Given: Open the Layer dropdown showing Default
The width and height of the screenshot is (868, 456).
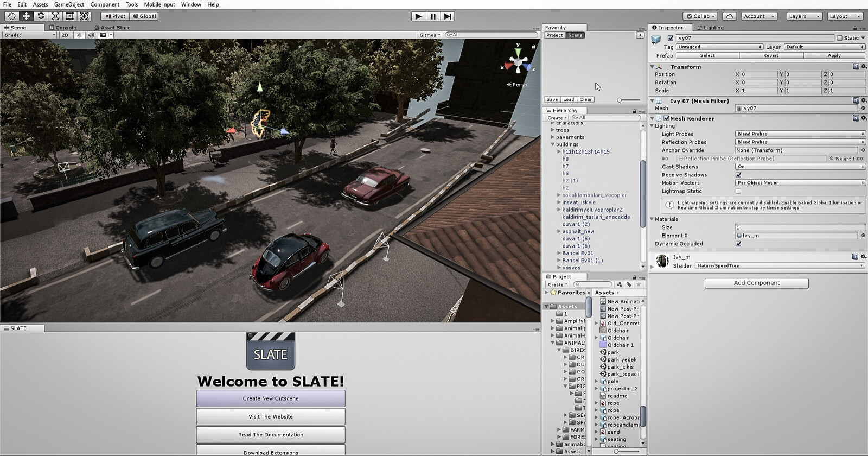Looking at the screenshot, I should (x=825, y=47).
